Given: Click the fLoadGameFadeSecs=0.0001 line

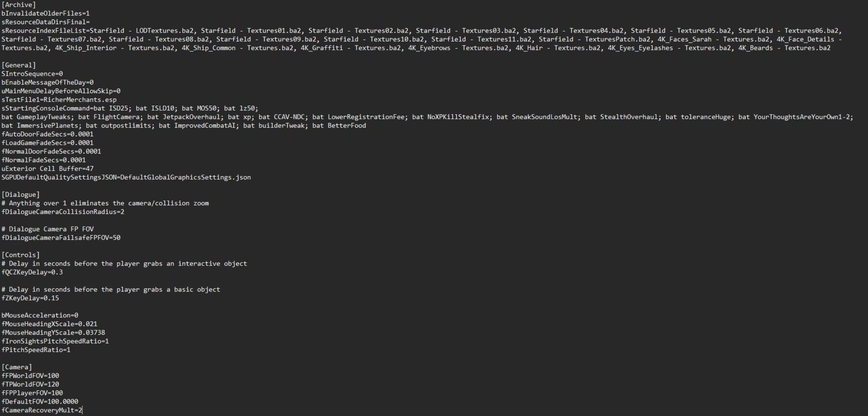Looking at the screenshot, I should (x=48, y=143).
